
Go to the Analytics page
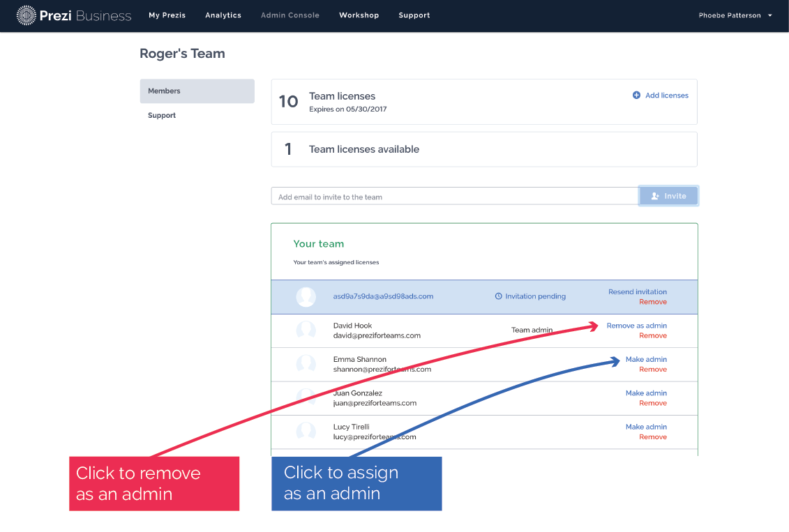pos(223,15)
